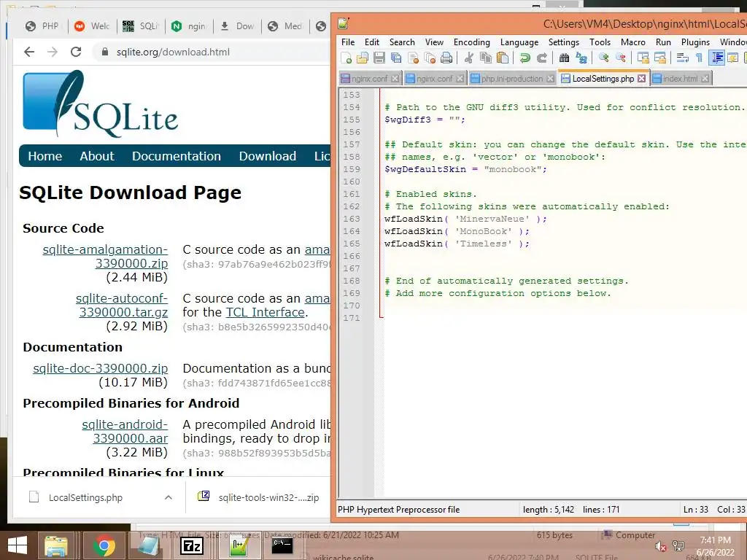Open 7-Zip from the taskbar
This screenshot has height=560, width=747.
tap(192, 545)
